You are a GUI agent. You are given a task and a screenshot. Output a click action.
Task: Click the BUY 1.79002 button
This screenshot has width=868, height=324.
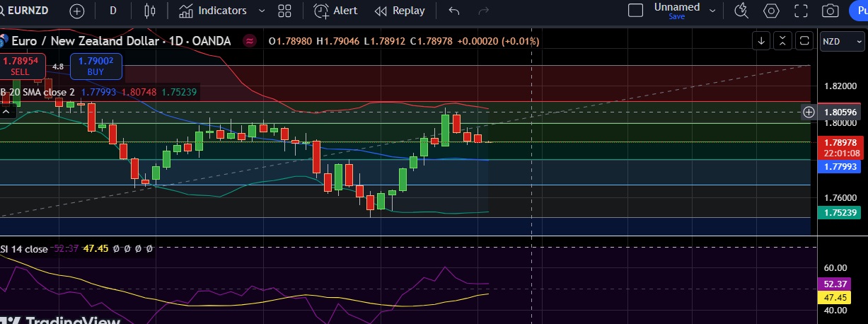(96, 66)
